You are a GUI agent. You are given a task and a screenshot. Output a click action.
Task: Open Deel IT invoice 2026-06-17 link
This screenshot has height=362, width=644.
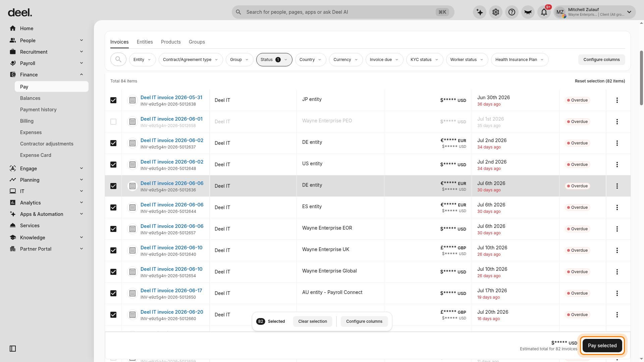coord(171,291)
